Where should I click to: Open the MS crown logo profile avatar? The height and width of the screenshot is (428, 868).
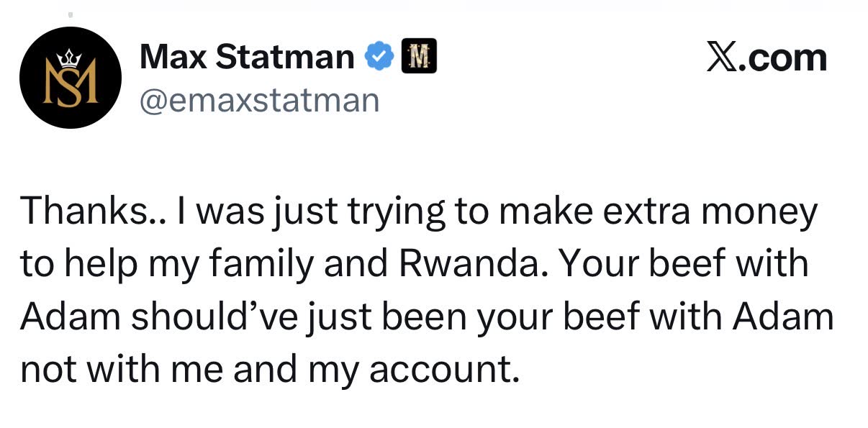click(70, 78)
